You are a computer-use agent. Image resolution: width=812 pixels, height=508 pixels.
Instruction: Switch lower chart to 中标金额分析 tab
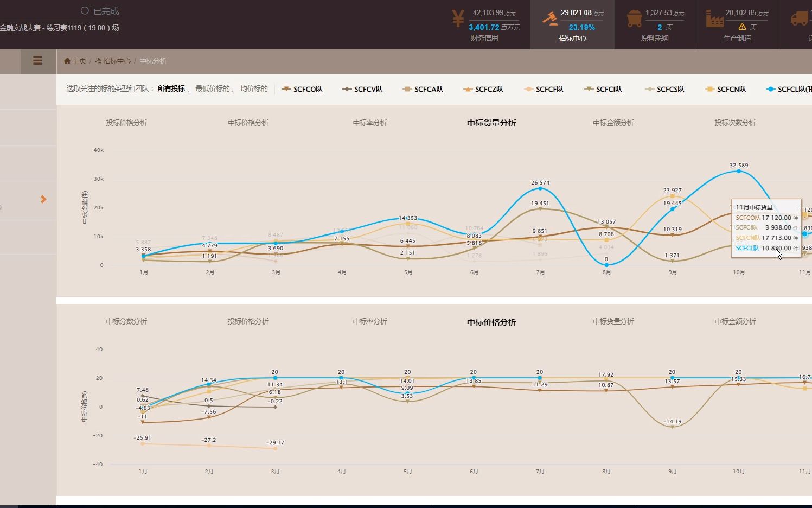click(x=735, y=321)
